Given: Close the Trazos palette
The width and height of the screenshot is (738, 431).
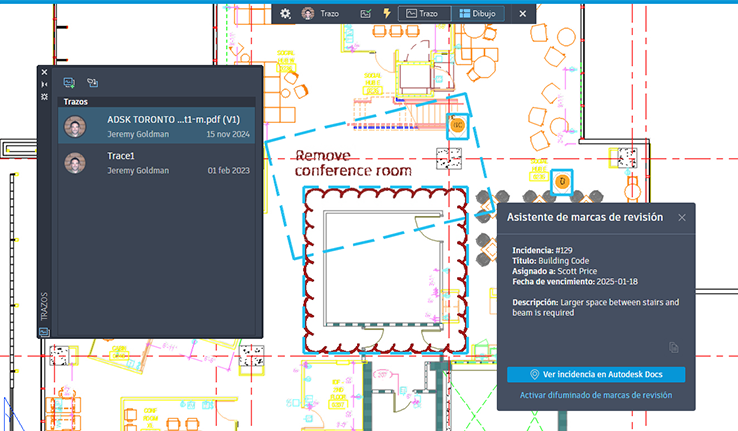Looking at the screenshot, I should 44,72.
